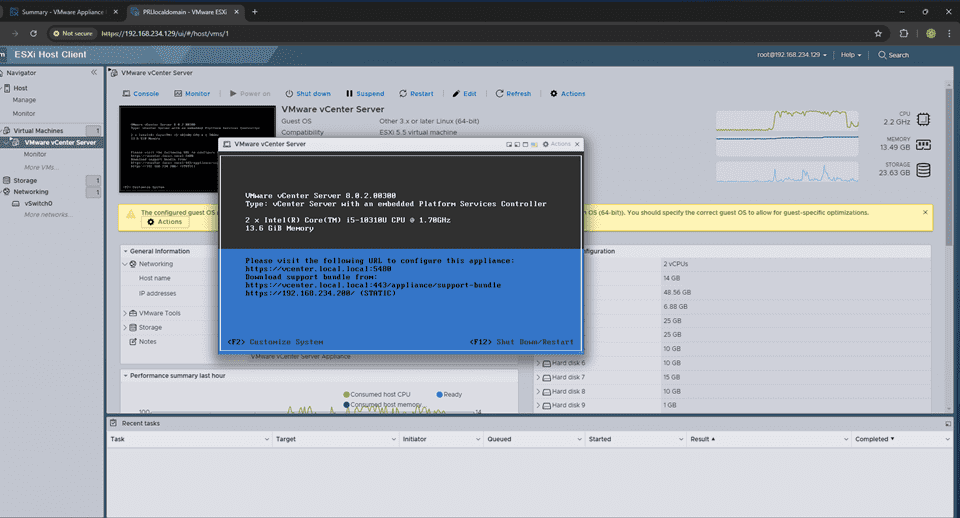This screenshot has height=518, width=960.
Task: Open the Help dropdown menu
Action: click(x=851, y=55)
